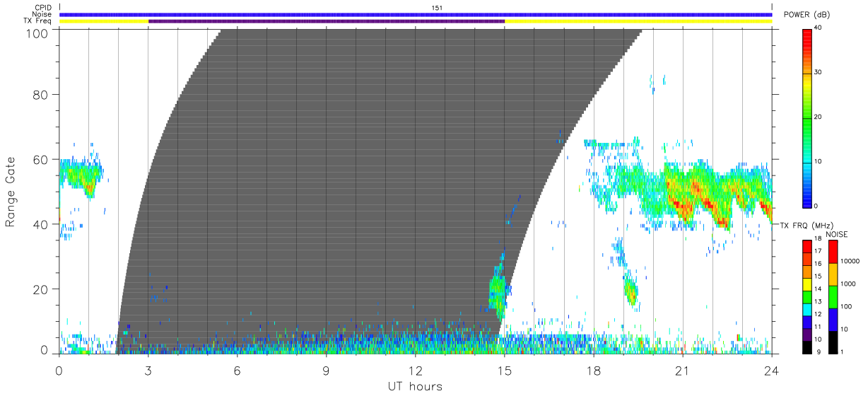Viewport: 868px width, 401px height.
Task: Click the TX frequency color scale bar
Action: click(x=807, y=296)
